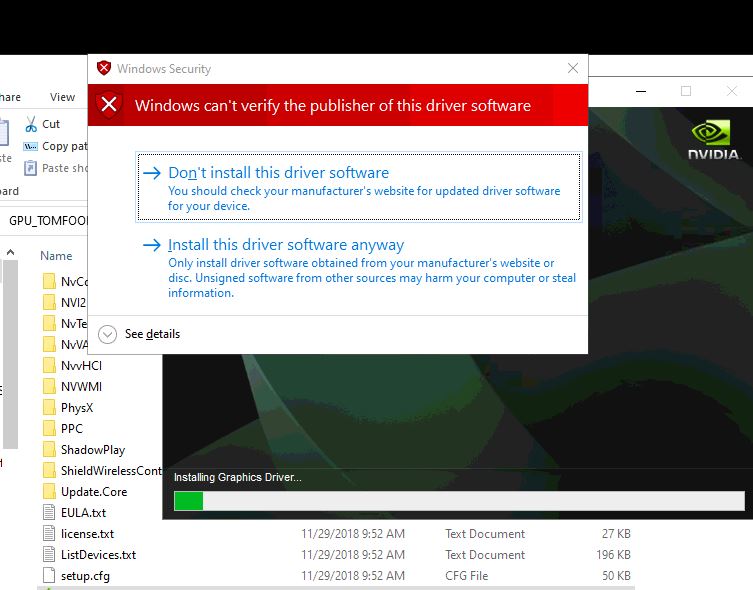Click the NvvHCI folder icon
Screen dimensions: 753x590
point(49,365)
